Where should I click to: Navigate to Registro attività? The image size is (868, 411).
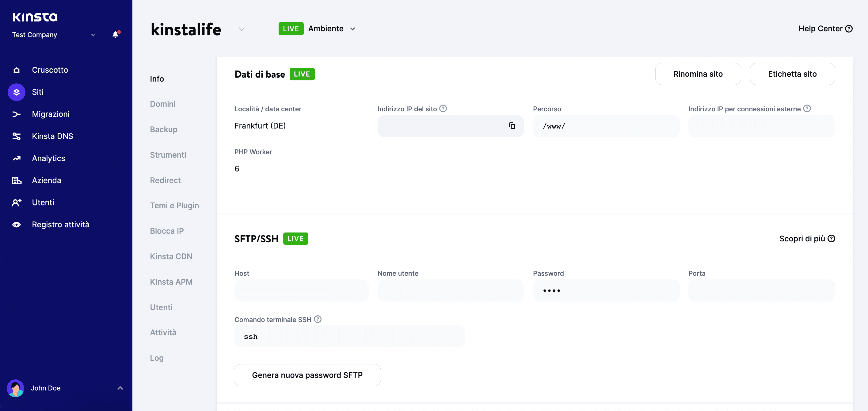(x=60, y=224)
